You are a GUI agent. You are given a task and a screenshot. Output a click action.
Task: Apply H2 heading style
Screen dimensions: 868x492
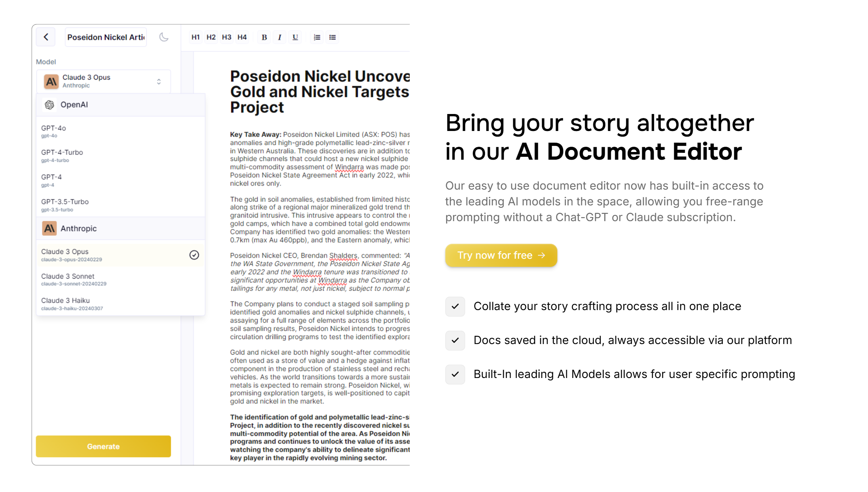[x=211, y=37]
